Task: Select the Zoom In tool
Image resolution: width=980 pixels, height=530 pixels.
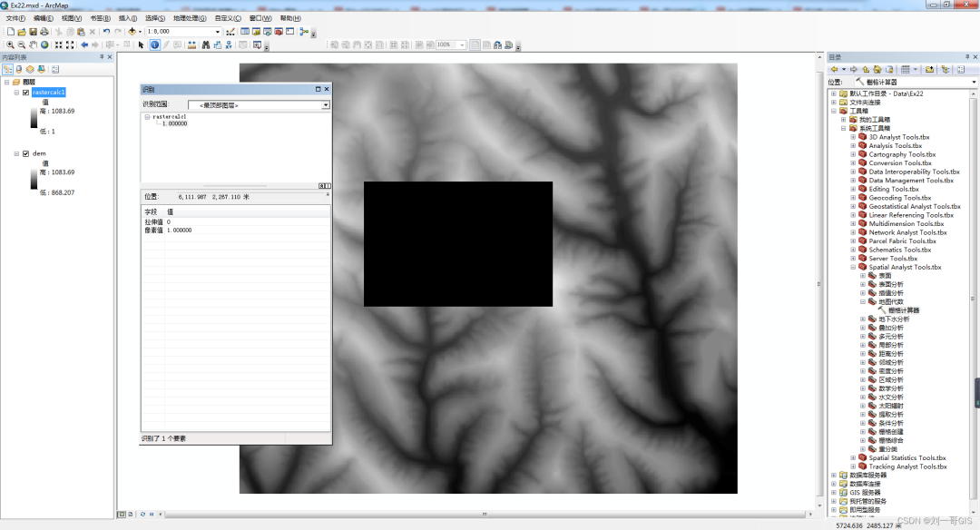Action: [x=10, y=45]
